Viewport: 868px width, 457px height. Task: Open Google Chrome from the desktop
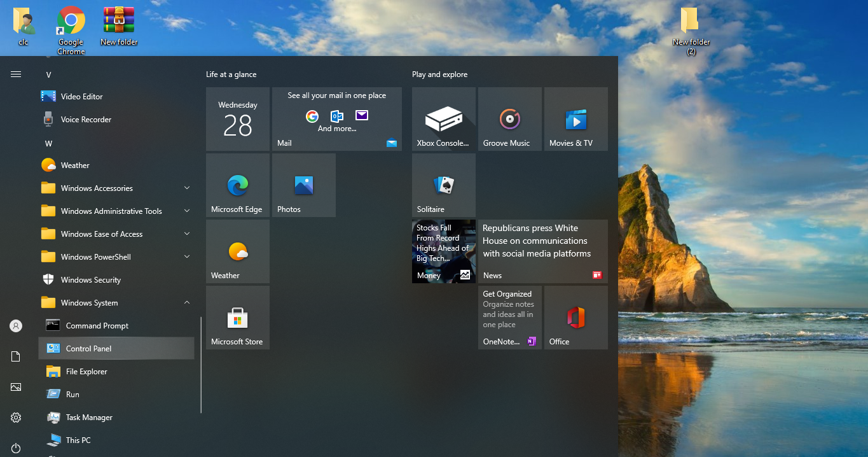[x=70, y=19]
